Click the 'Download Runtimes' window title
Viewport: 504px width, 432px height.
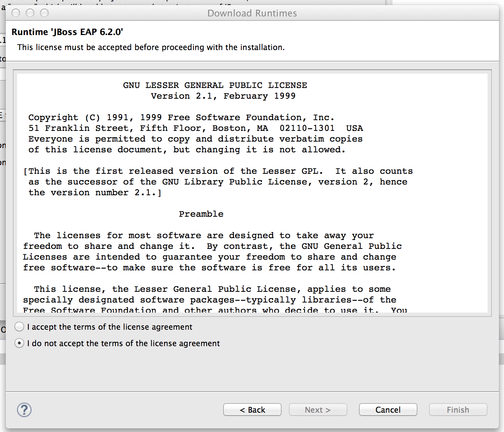coord(252,13)
